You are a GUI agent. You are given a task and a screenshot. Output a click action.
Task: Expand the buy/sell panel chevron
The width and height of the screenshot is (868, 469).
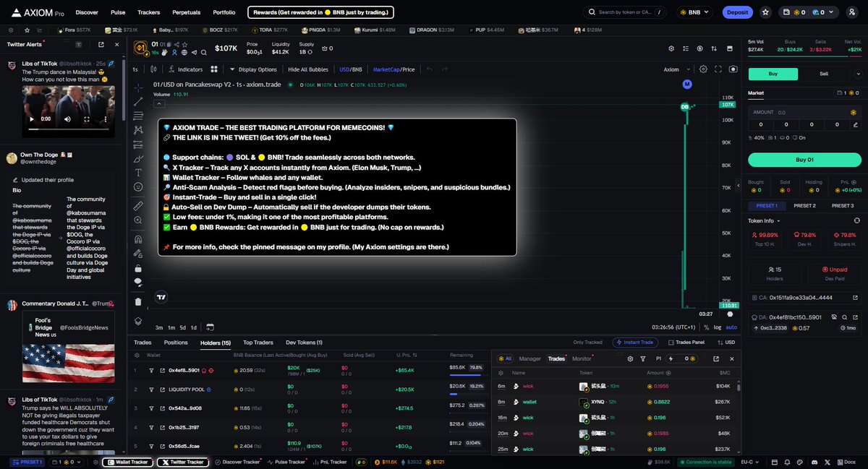click(x=857, y=74)
